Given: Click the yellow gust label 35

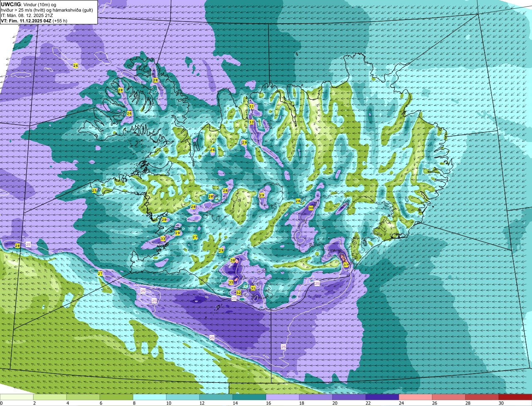Looking at the screenshot, I should coord(231,282).
